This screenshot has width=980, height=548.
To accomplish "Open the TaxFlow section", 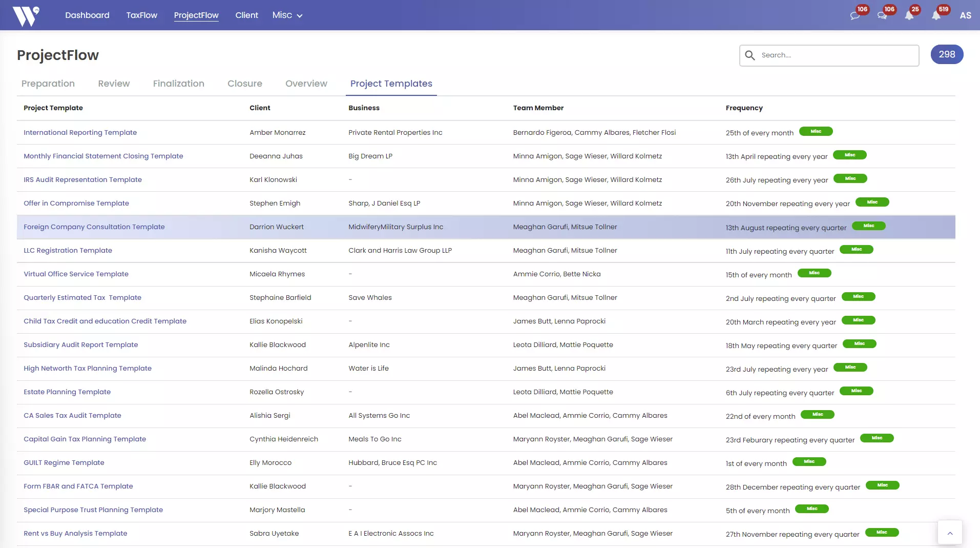I will point(141,15).
